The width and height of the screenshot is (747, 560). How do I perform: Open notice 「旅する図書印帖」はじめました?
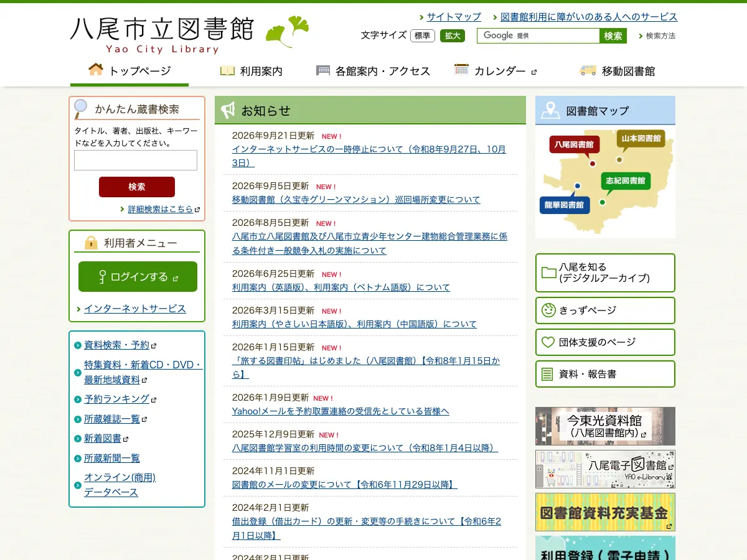tap(366, 367)
